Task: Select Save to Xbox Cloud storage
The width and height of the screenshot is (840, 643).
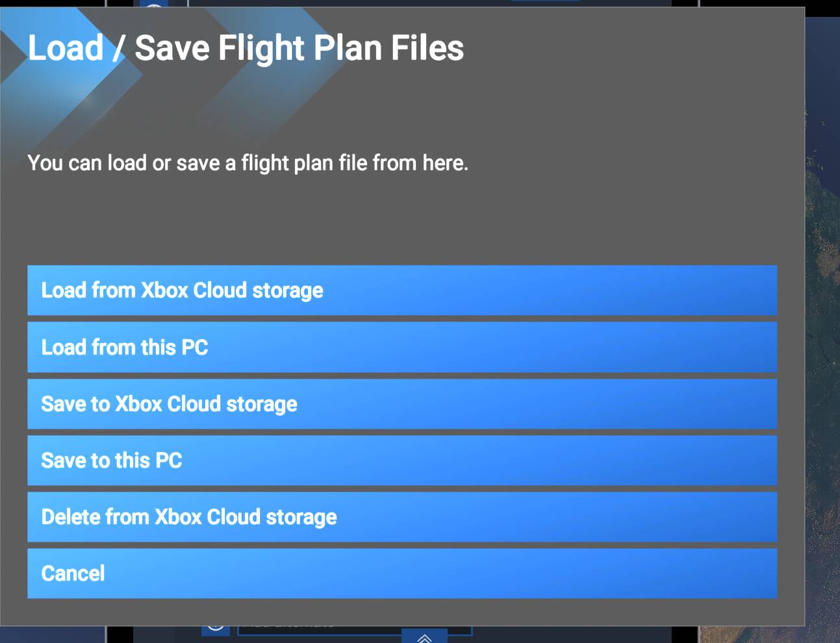Action: point(401,404)
